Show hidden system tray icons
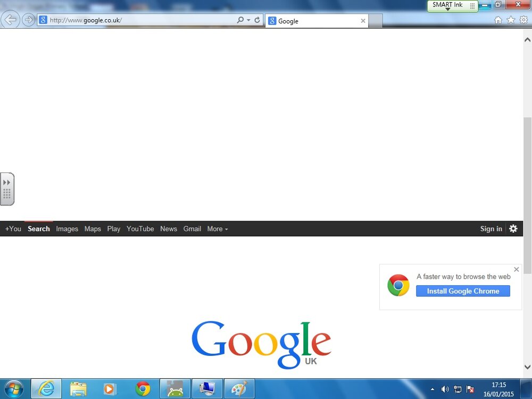532x399 pixels. [432, 389]
